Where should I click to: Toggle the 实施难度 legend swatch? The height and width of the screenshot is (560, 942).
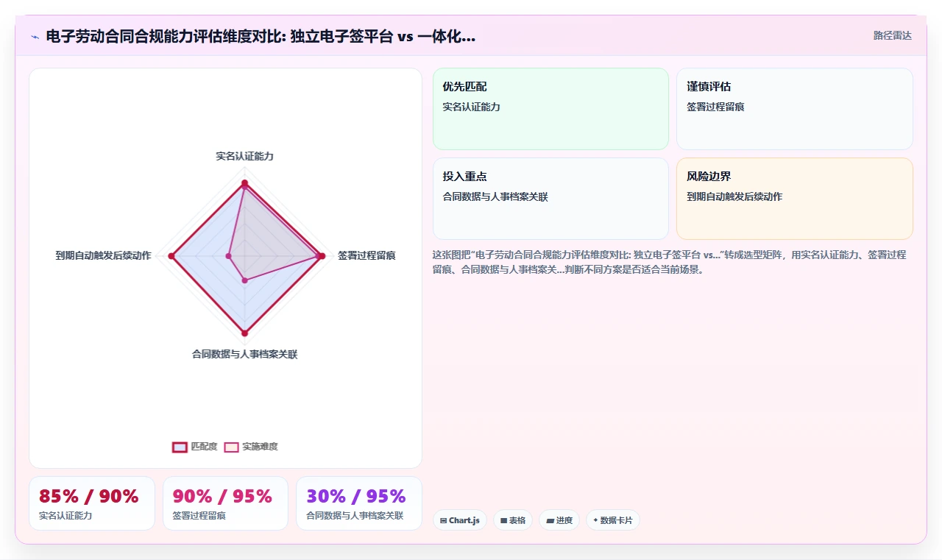click(x=231, y=447)
